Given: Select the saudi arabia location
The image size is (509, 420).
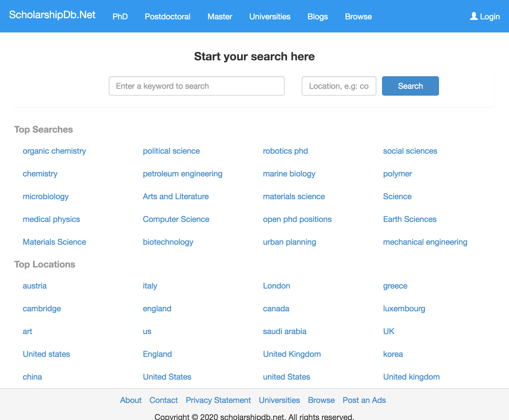Looking at the screenshot, I should click(284, 331).
